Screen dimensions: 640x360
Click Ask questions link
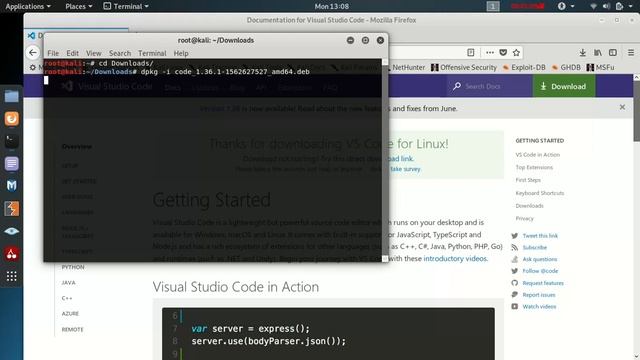coord(540,259)
